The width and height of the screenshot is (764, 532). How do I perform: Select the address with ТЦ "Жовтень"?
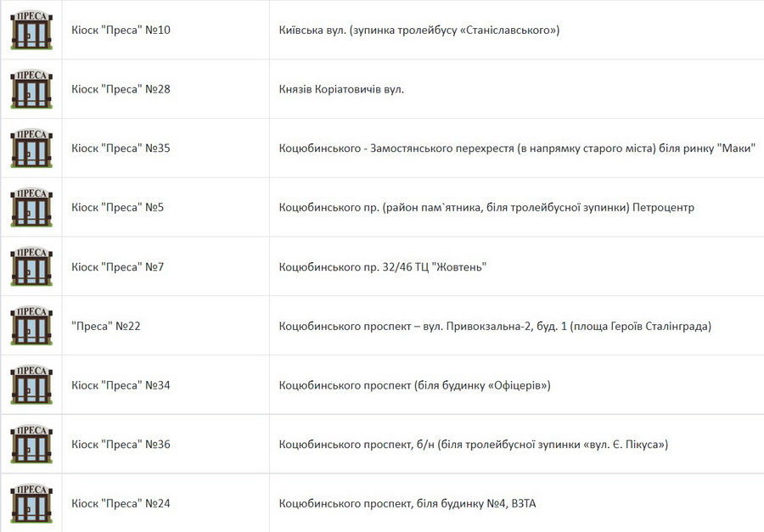pos(382,266)
